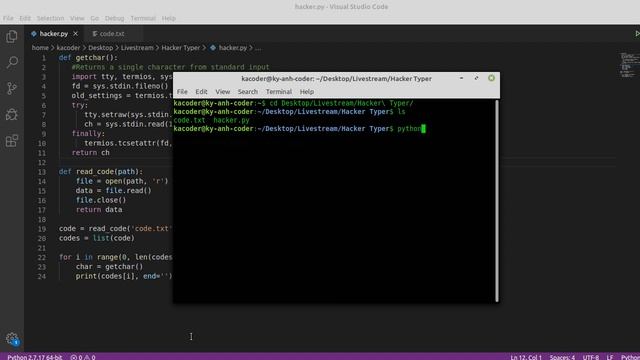Screen dimensions: 640x360
Task: Click 'return data' on line 17
Action: [x=99, y=209]
